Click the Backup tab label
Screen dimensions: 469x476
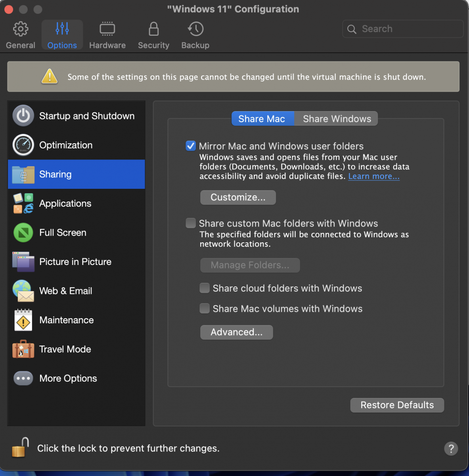195,45
